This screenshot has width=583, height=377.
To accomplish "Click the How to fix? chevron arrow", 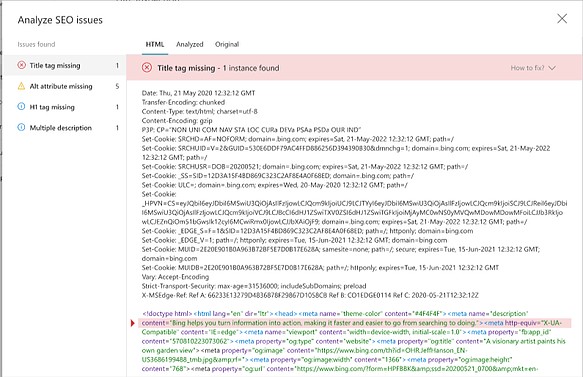I will pyautogui.click(x=552, y=68).
